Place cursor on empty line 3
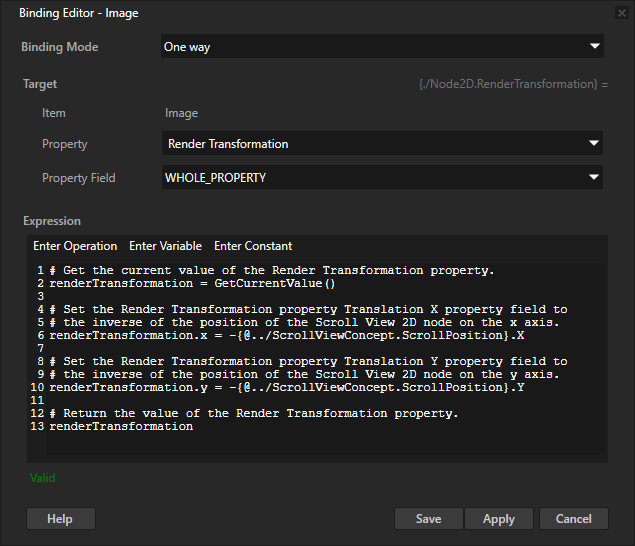 point(200,297)
